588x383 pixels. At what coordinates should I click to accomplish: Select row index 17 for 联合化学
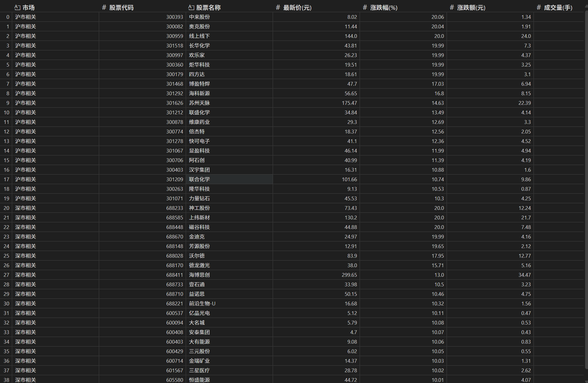click(x=6, y=179)
